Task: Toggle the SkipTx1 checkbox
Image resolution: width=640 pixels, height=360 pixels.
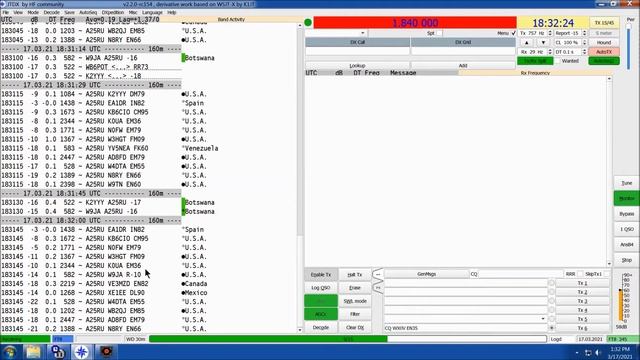Action: point(606,274)
